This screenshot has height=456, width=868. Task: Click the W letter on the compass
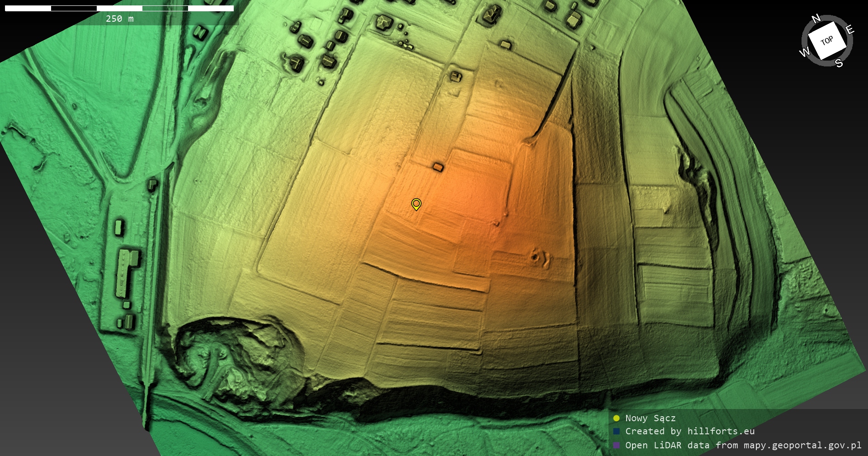(x=805, y=52)
